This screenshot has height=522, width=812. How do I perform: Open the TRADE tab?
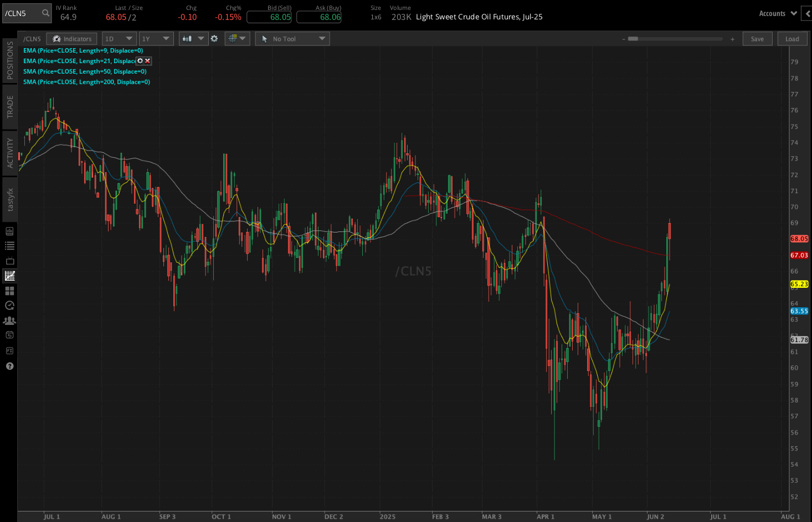pyautogui.click(x=9, y=106)
